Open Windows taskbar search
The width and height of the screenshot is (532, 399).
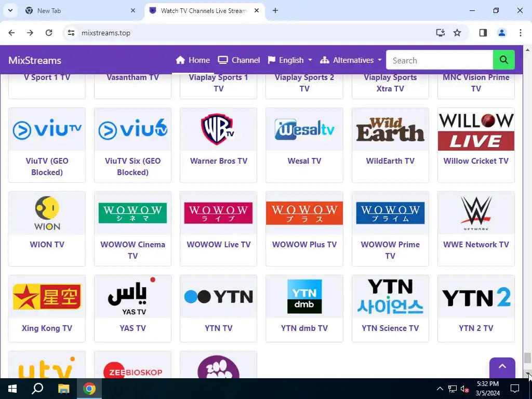pos(37,389)
